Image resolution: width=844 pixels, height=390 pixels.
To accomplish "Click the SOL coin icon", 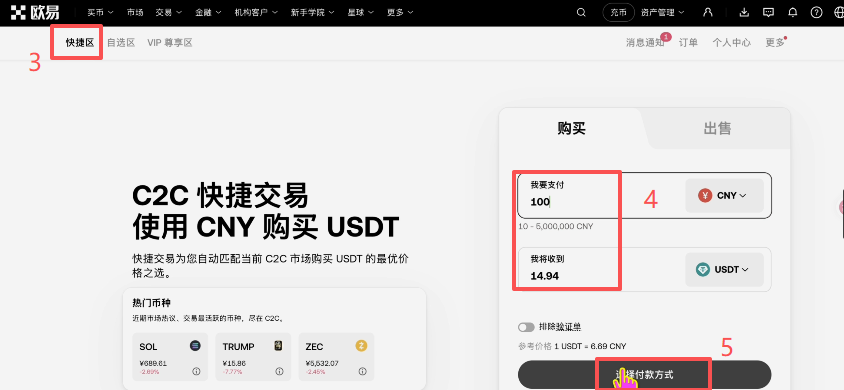I will (x=195, y=346).
